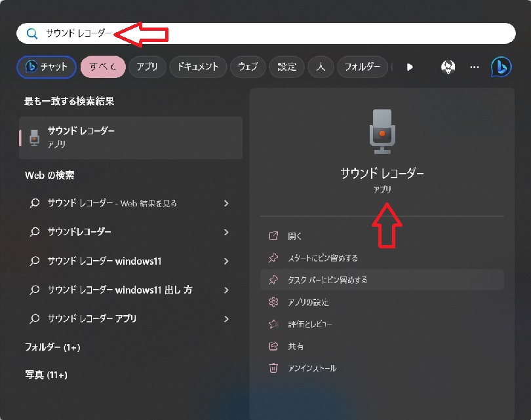Click the trash icon beside アンインストール
Screen dimensions: 531x420
(x=273, y=368)
